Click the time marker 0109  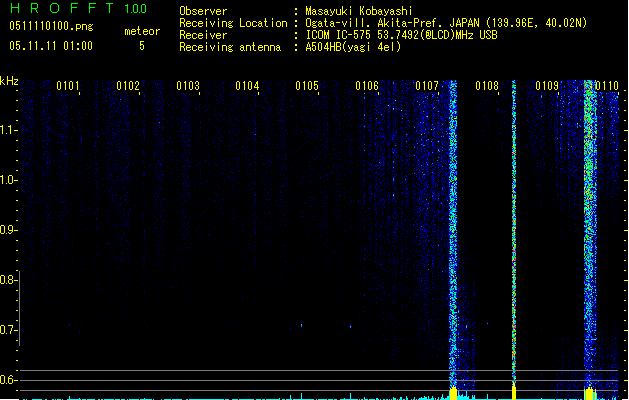547,86
